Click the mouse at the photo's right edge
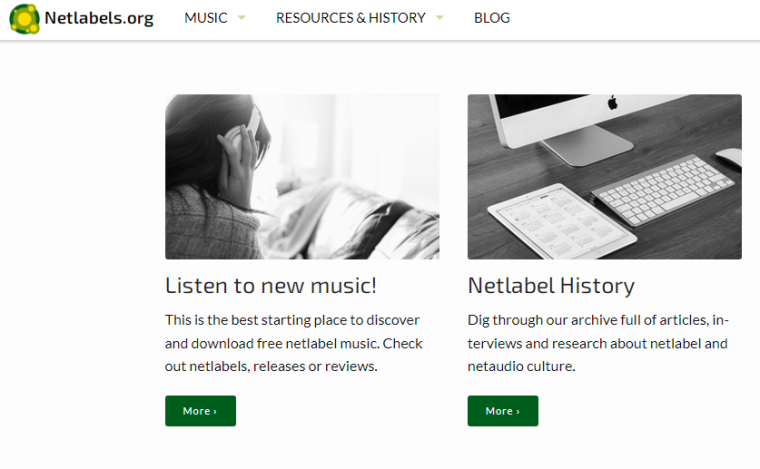Image resolution: width=760 pixels, height=469 pixels. pyautogui.click(x=729, y=158)
